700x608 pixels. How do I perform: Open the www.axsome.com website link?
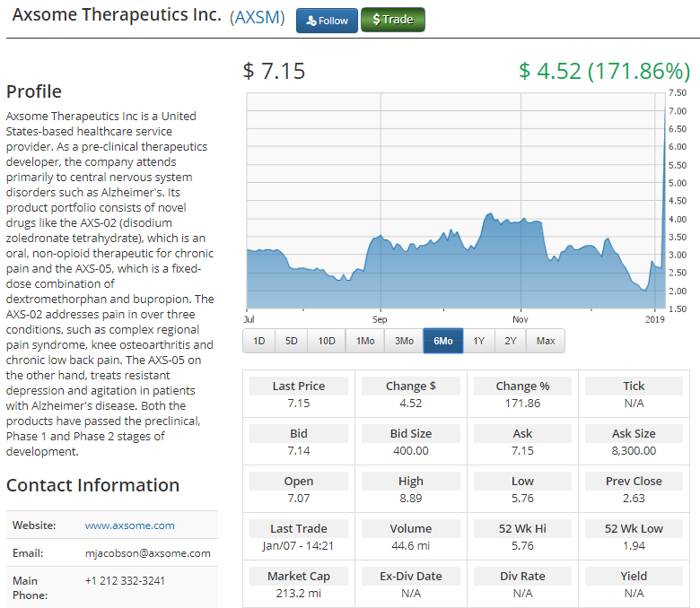tap(130, 525)
